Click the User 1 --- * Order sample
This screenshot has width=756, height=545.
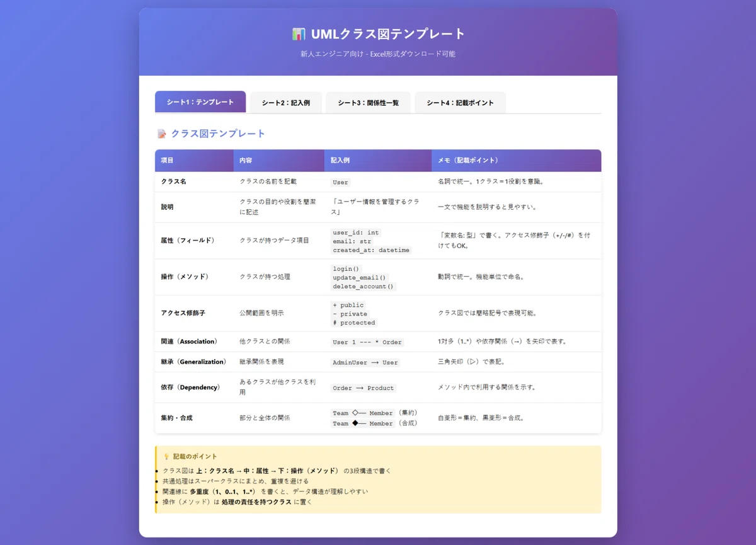(x=367, y=342)
